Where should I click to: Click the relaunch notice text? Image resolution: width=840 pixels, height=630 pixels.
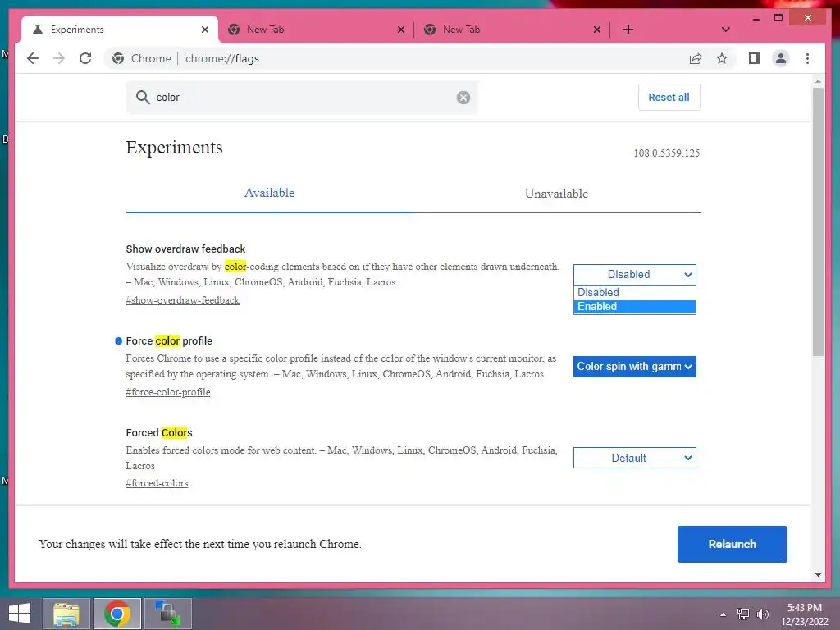(x=200, y=545)
